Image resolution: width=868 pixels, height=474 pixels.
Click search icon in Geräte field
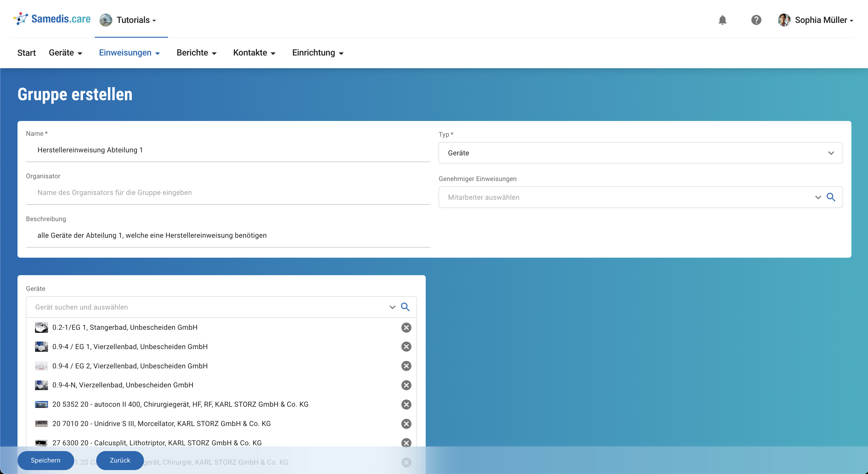(405, 307)
